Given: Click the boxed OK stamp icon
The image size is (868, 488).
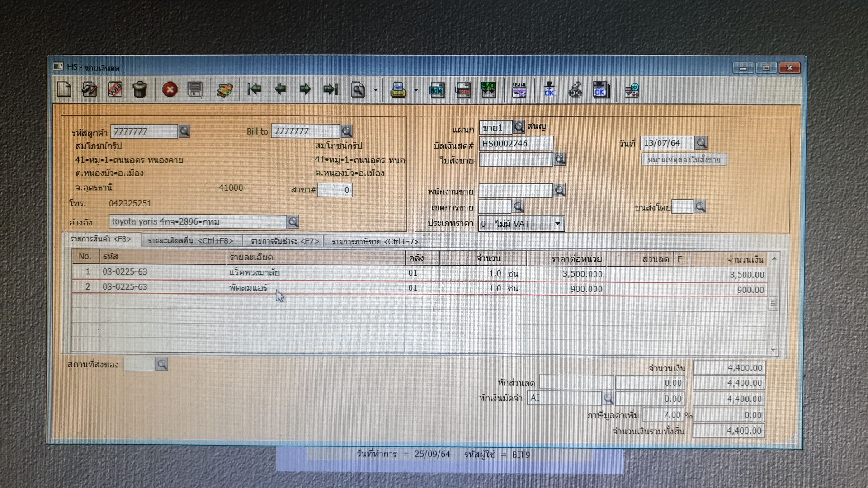Looking at the screenshot, I should pyautogui.click(x=601, y=89).
